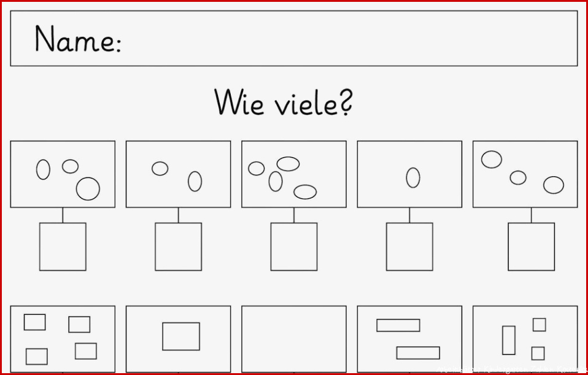Select the lower long horizontal rectangle
Viewport: 588px width, 375px height.
click(418, 353)
